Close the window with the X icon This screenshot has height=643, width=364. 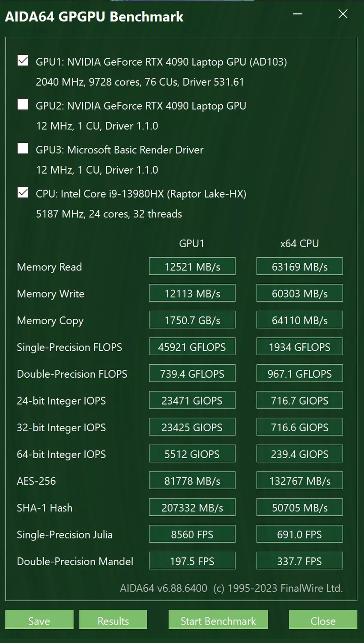click(x=343, y=14)
